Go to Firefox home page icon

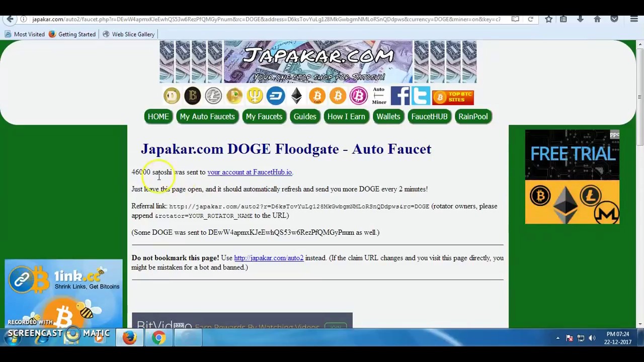point(597,19)
